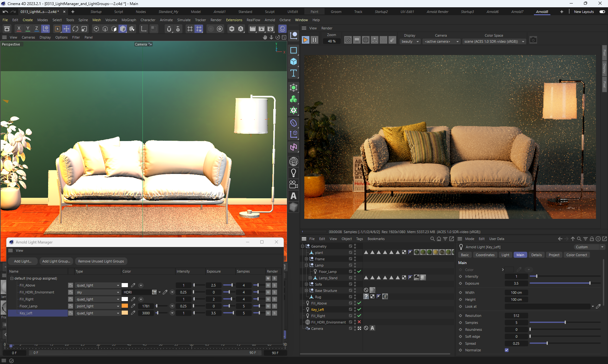Viewport: 608px width, 364px height.
Task: Click Remove Unused Light Groups button
Action: [x=101, y=261]
